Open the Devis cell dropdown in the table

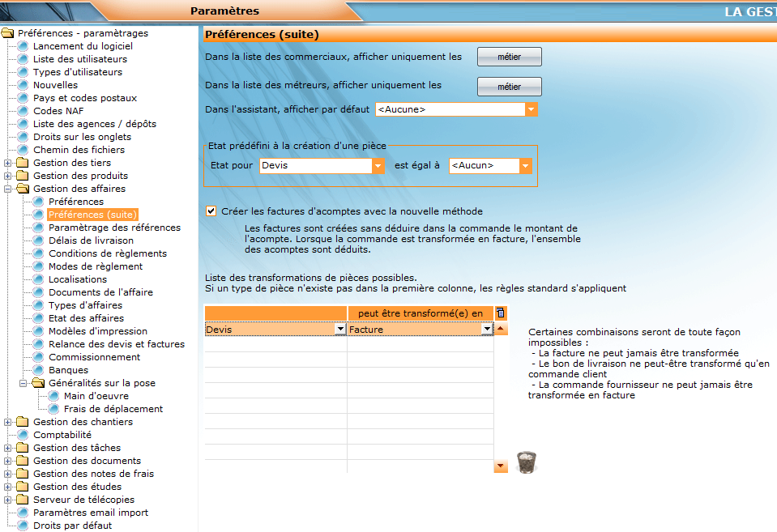pyautogui.click(x=340, y=329)
